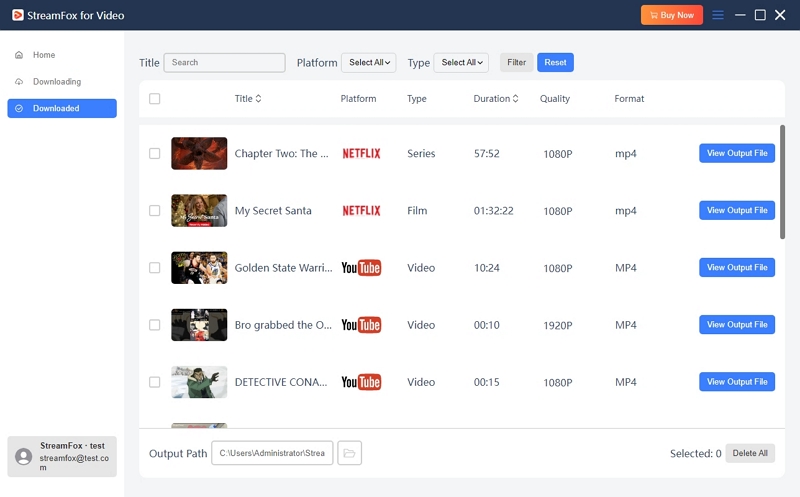Image resolution: width=800 pixels, height=497 pixels.
Task: Click the "DETECTIVE CONA..." title text
Action: tap(281, 382)
